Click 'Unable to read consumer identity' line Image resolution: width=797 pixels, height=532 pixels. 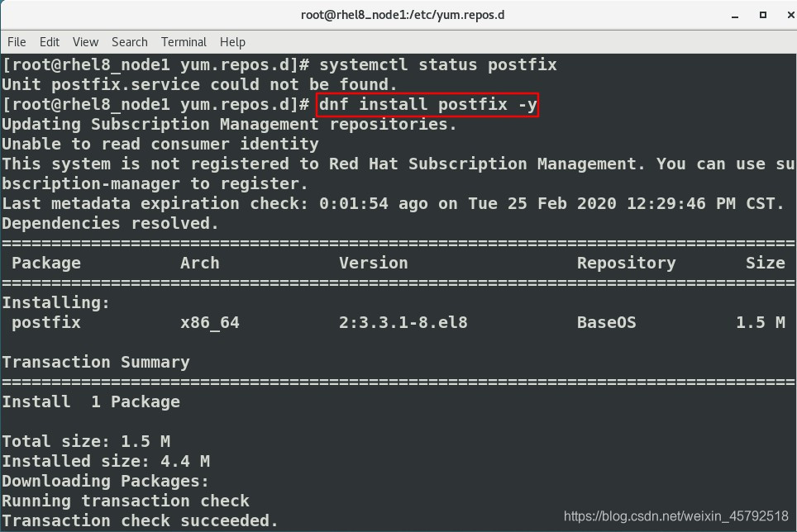pos(160,145)
